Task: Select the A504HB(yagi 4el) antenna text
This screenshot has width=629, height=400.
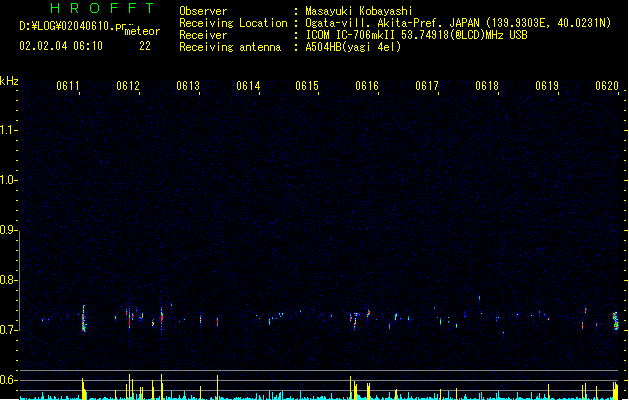Action: pos(353,47)
